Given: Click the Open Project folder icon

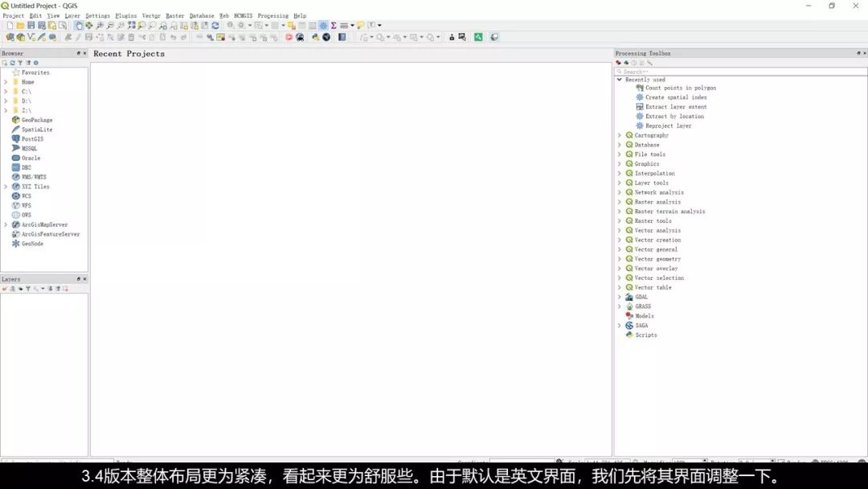Looking at the screenshot, I should coord(20,26).
